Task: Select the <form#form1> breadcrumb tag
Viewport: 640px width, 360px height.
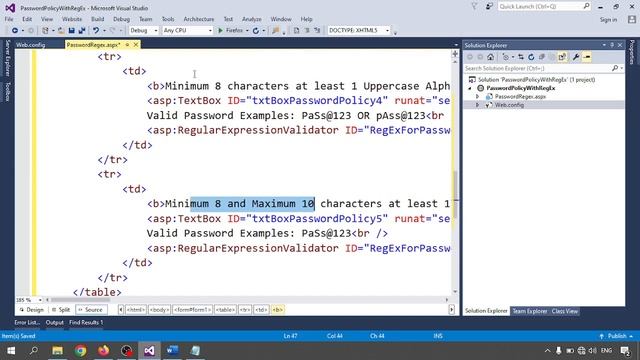Action: pos(192,310)
